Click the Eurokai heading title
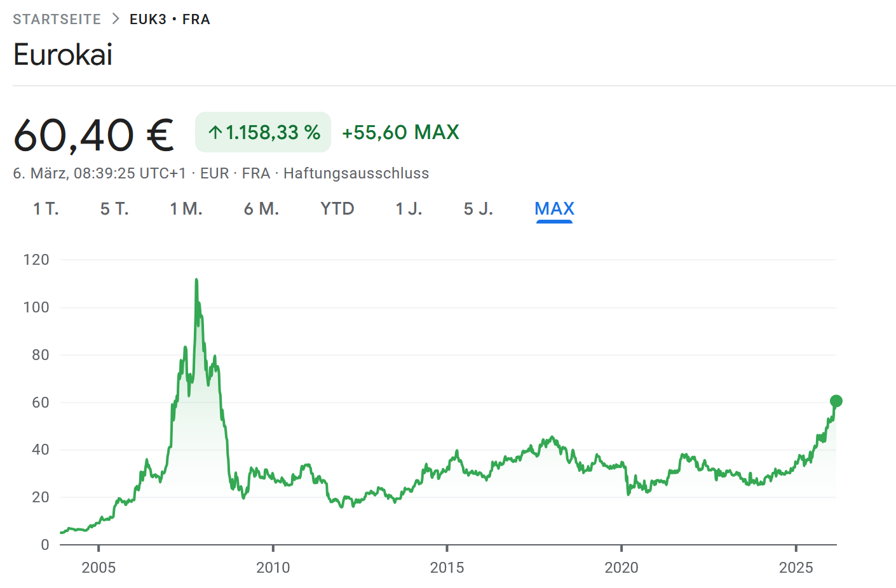Screen dimensions: 896x588 tap(63, 55)
